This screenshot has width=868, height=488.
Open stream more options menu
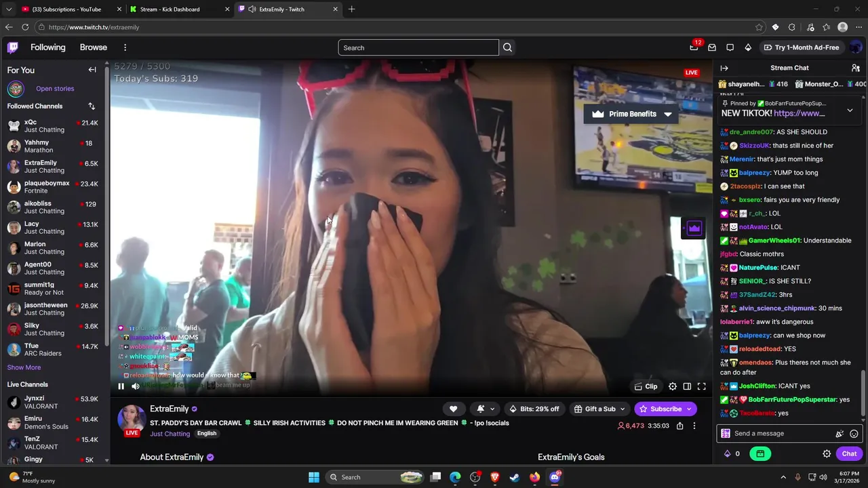(694, 426)
